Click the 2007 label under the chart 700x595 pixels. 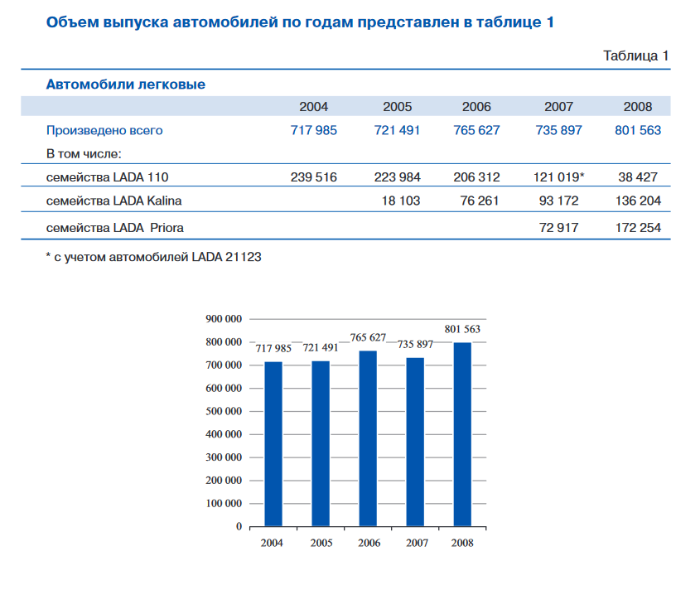[417, 543]
